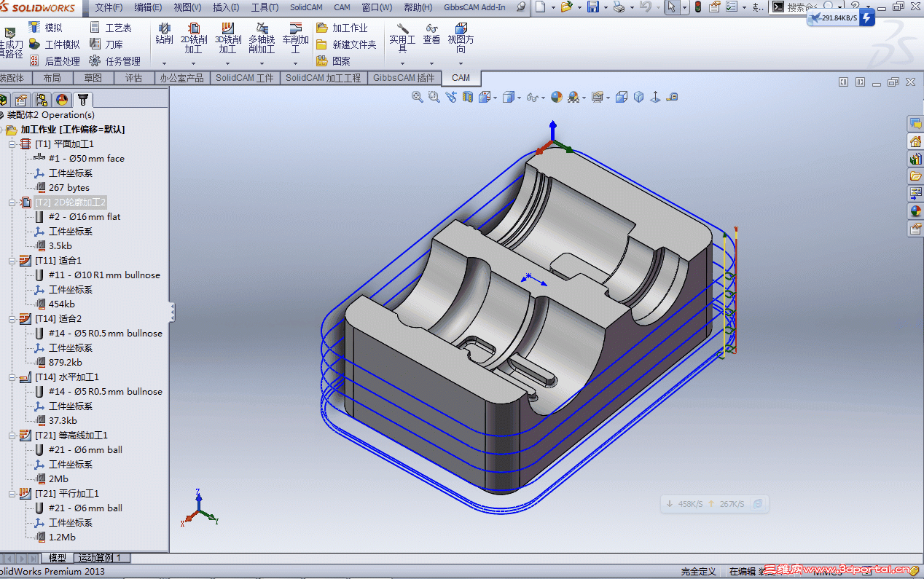This screenshot has height=579, width=924.
Task: Open the GibbsCAM Add-In menu
Action: (x=474, y=7)
